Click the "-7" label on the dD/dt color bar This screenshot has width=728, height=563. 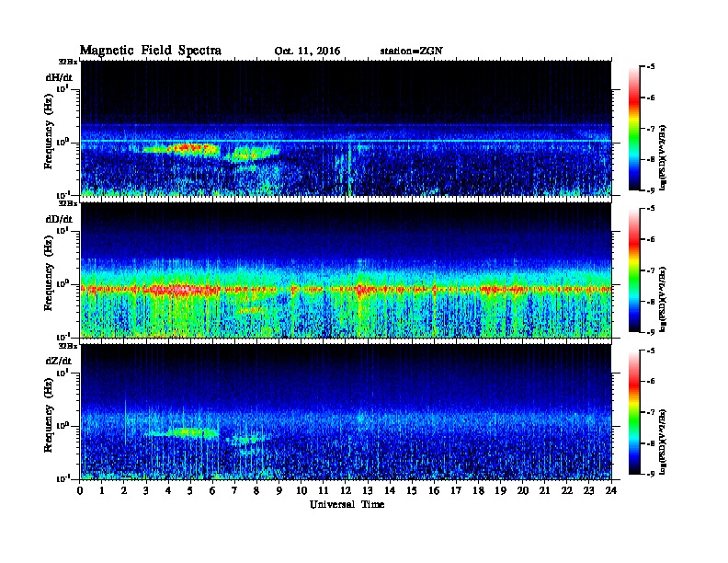coord(651,270)
